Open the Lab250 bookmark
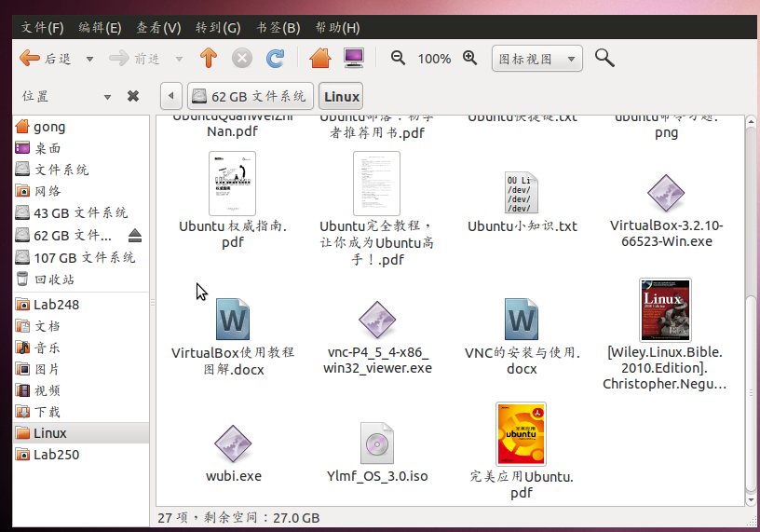This screenshot has height=532, width=760. click(x=81, y=455)
